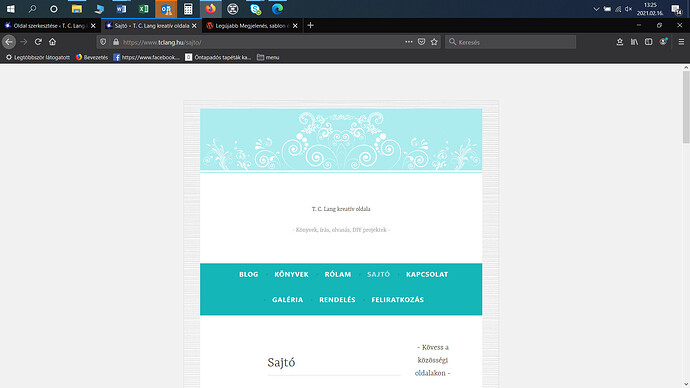Close the 'Legújabb Megjelenés' tab
This screenshot has width=690, height=388.
(295, 26)
